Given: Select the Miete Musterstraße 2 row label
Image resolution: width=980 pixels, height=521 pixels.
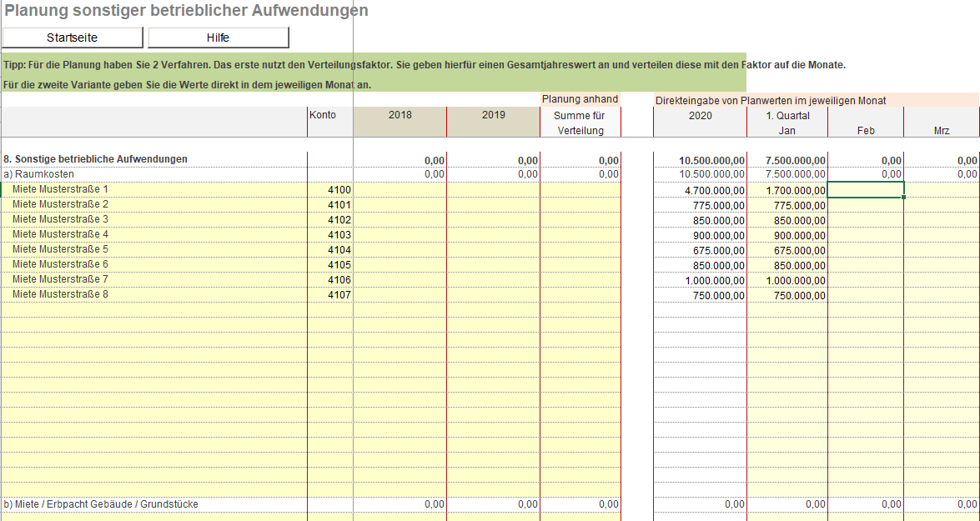Looking at the screenshot, I should point(60,204).
